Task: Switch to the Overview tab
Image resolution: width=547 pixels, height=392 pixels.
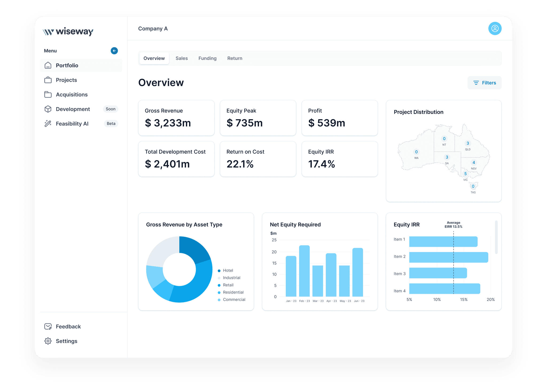Action: pos(154,58)
